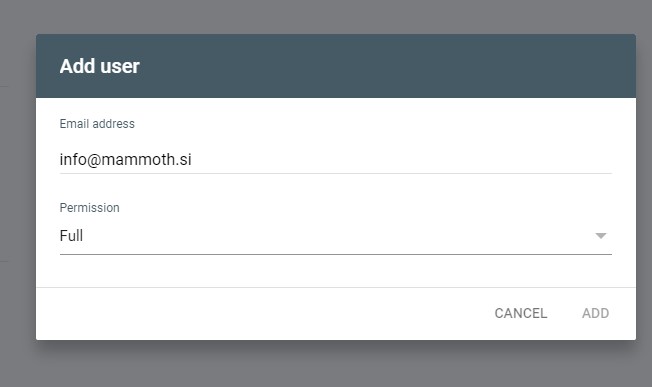Viewport: 652px width, 387px height.
Task: Click the dimmed backdrop right of the dialog
Action: tap(644, 187)
